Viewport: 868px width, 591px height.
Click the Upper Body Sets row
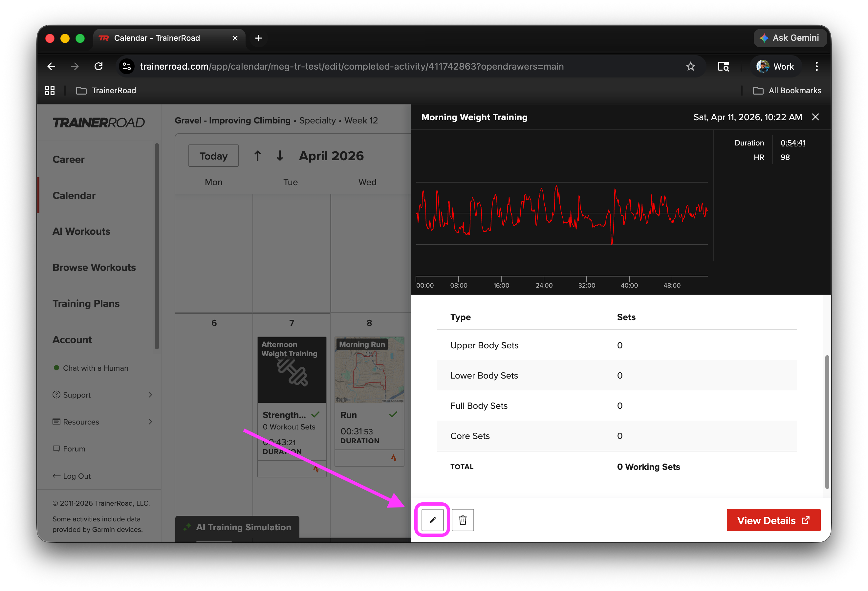click(x=617, y=345)
